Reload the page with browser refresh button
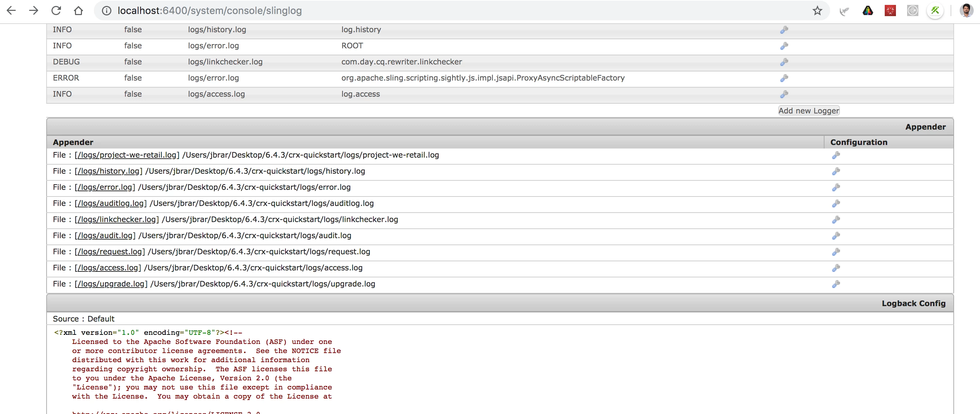 pos(56,11)
